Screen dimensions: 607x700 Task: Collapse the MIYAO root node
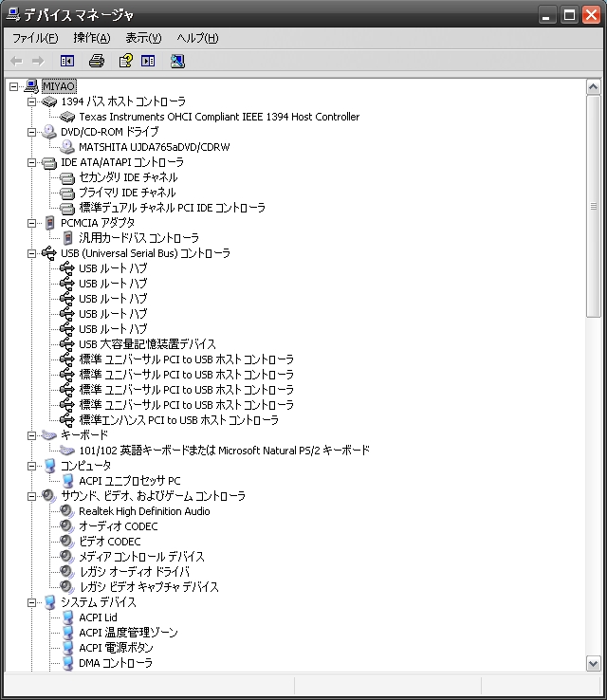click(x=14, y=86)
